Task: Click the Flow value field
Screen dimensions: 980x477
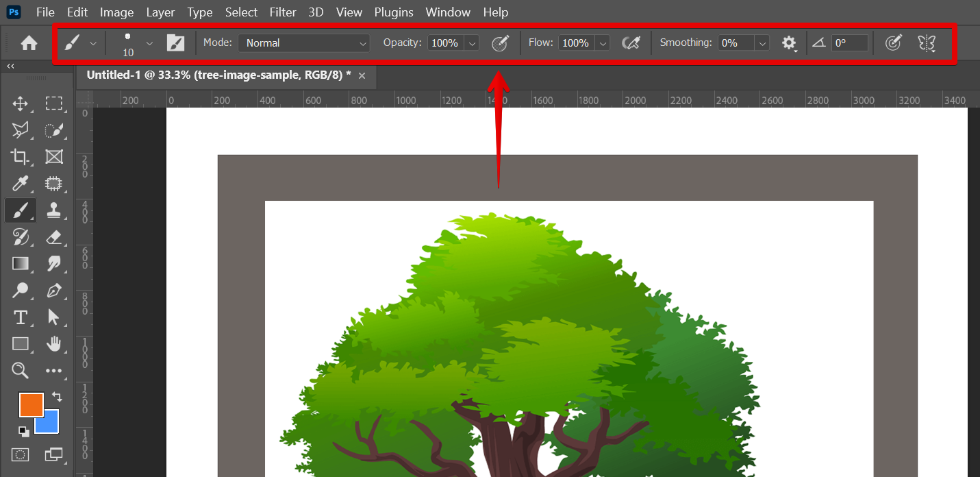Action: click(x=576, y=43)
